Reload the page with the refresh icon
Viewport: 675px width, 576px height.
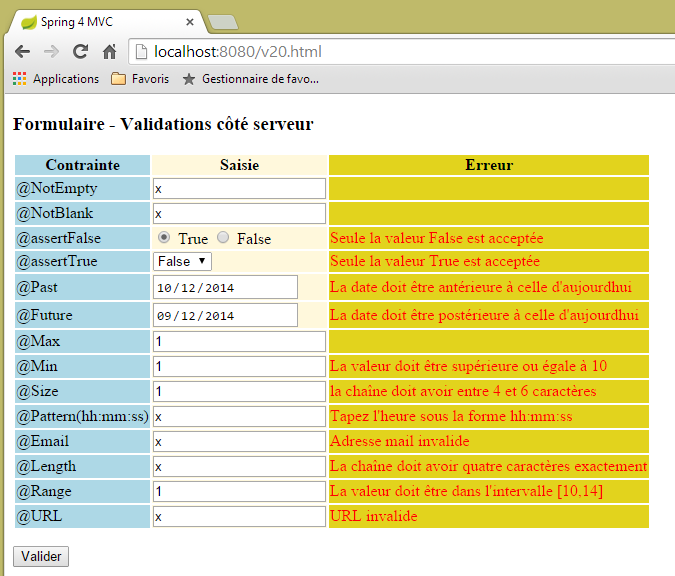click(x=80, y=52)
